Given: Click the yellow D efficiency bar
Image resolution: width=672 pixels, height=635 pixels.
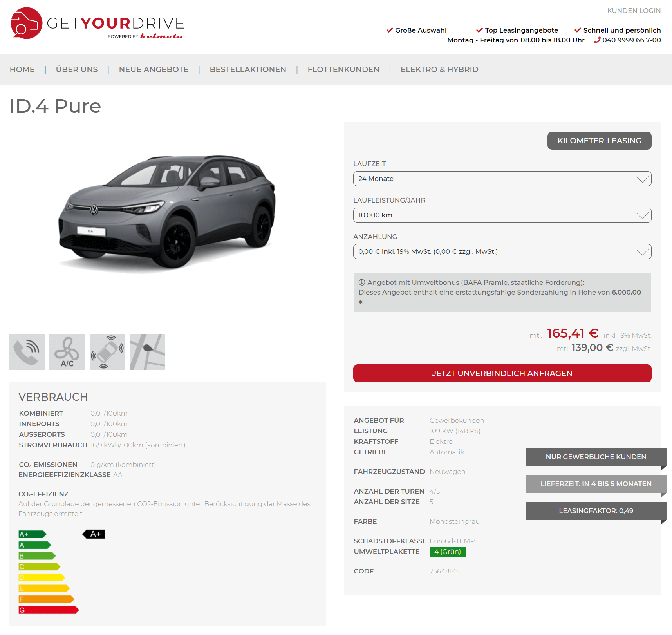Looking at the screenshot, I should click(42, 577).
